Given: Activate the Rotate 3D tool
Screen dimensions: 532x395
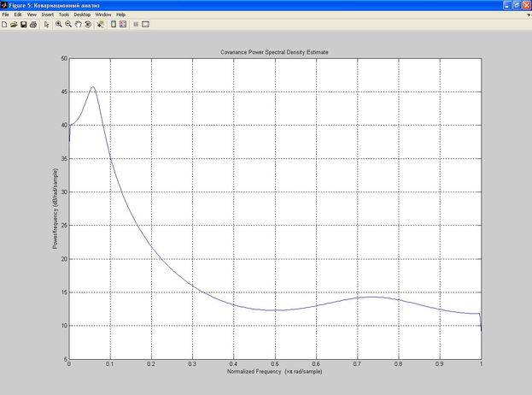Looking at the screenshot, I should [x=87, y=25].
